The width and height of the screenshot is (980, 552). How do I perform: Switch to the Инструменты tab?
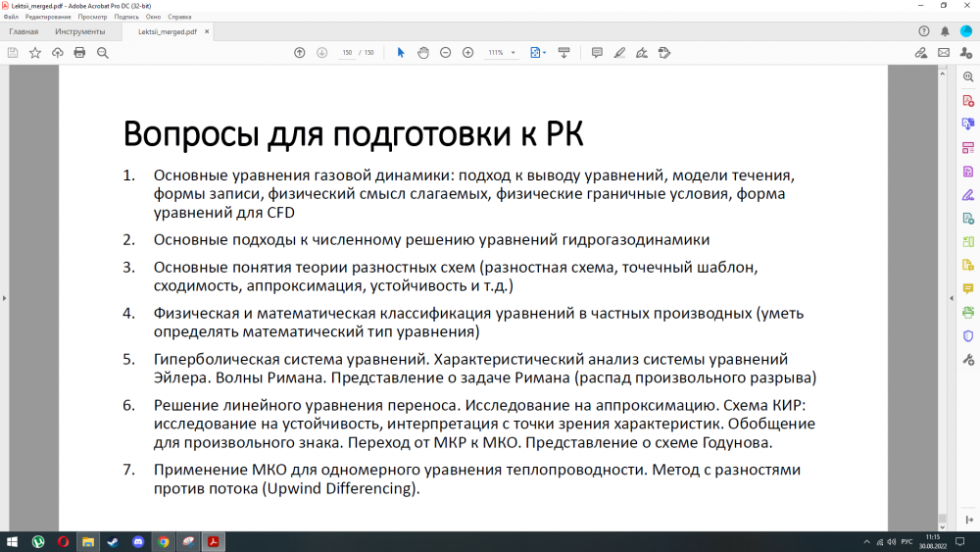(80, 32)
